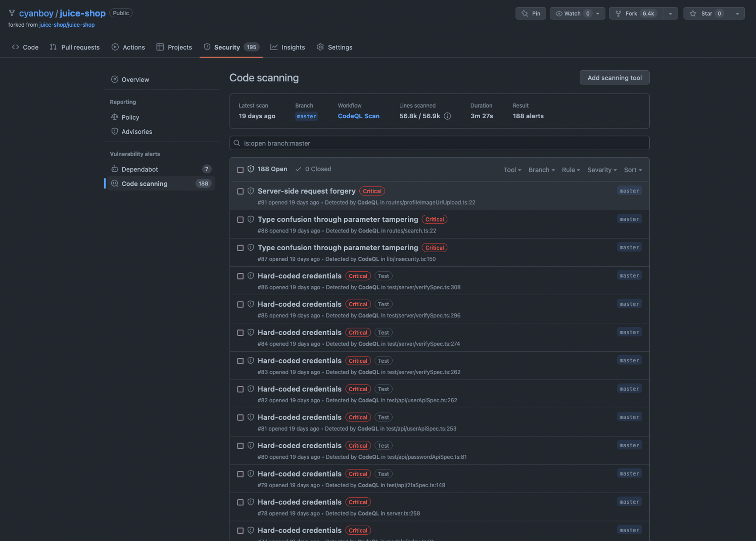Click the Code scanning icon in sidebar
Screen dimensions: 756x541
[x=115, y=184]
